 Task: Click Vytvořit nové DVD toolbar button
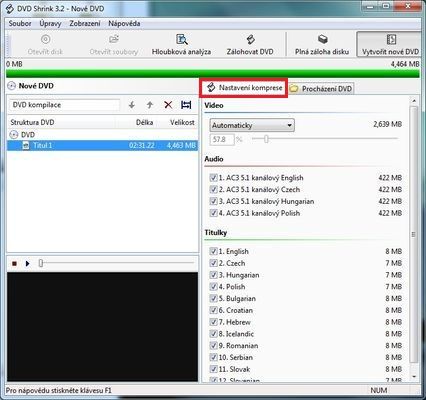pos(390,44)
